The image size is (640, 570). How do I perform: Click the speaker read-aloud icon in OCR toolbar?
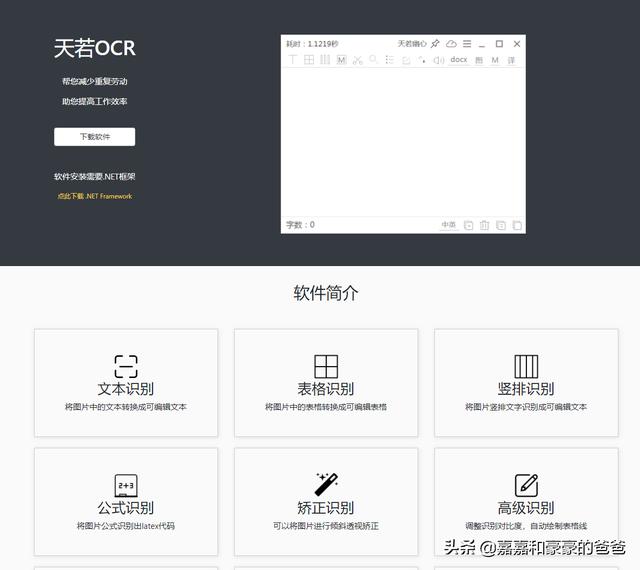439,60
